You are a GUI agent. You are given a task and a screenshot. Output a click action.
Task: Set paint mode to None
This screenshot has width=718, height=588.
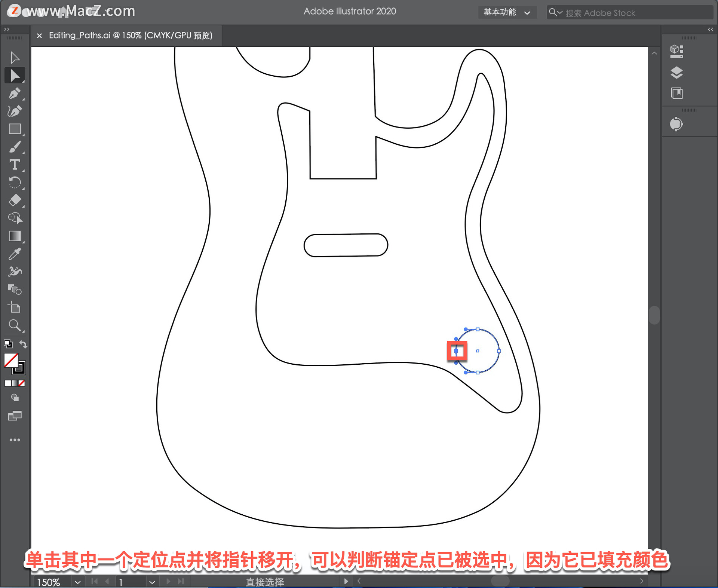click(22, 383)
